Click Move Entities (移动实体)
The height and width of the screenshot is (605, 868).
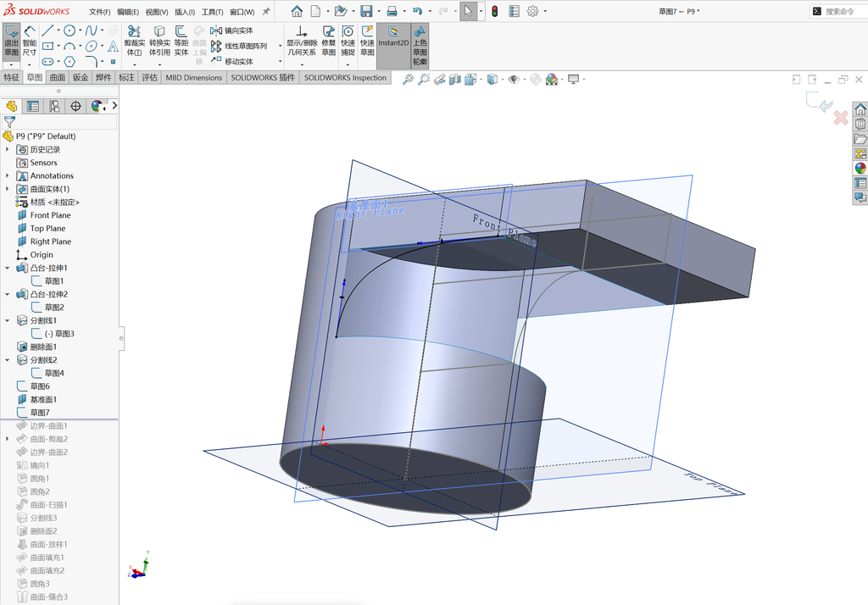coord(232,62)
